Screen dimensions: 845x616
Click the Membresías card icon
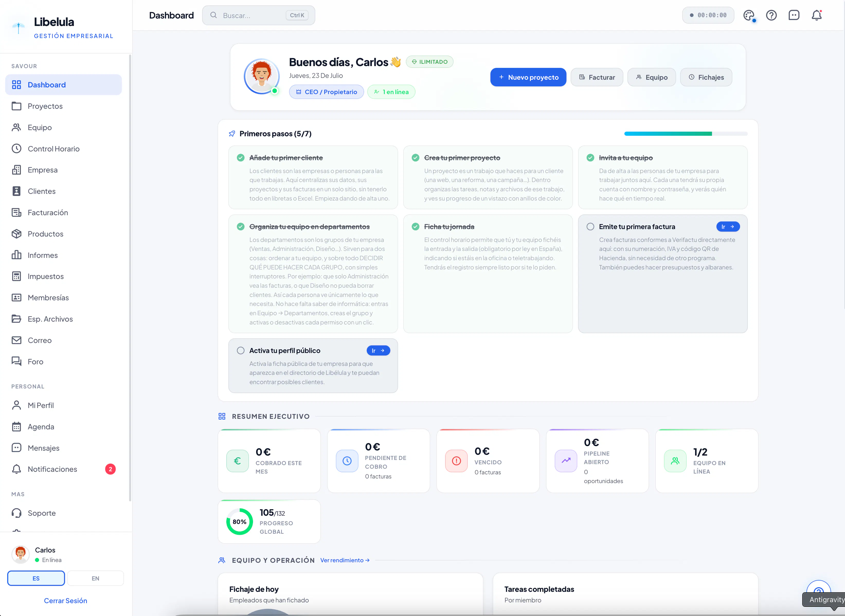[x=16, y=297]
